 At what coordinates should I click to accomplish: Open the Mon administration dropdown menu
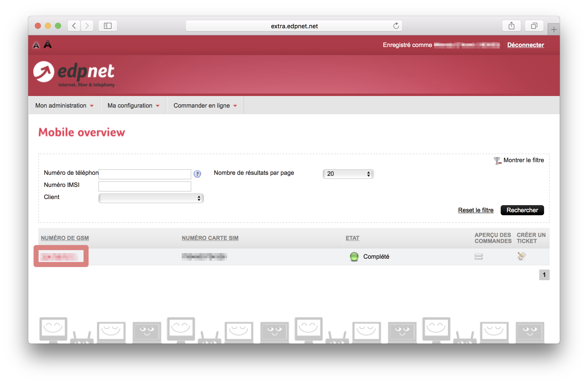point(64,106)
